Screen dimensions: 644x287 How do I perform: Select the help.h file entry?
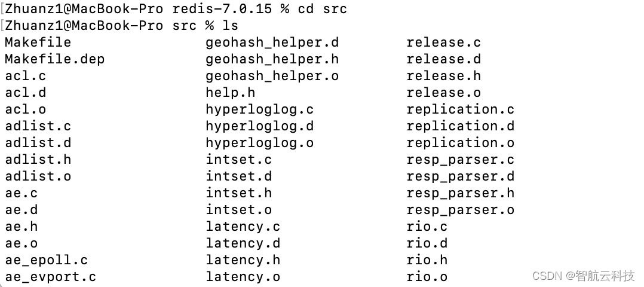click(231, 93)
